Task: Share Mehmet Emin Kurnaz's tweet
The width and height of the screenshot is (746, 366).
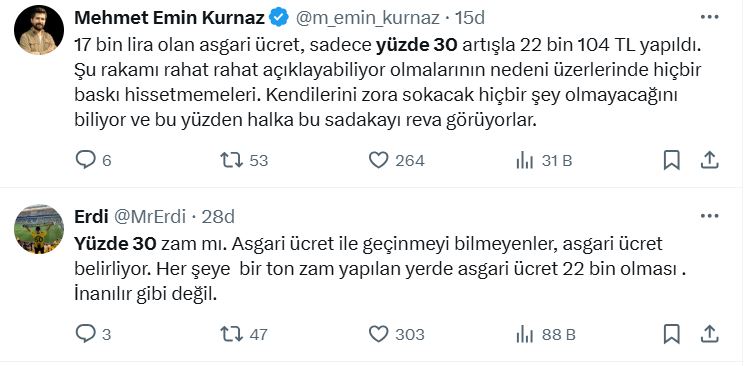Action: [709, 160]
